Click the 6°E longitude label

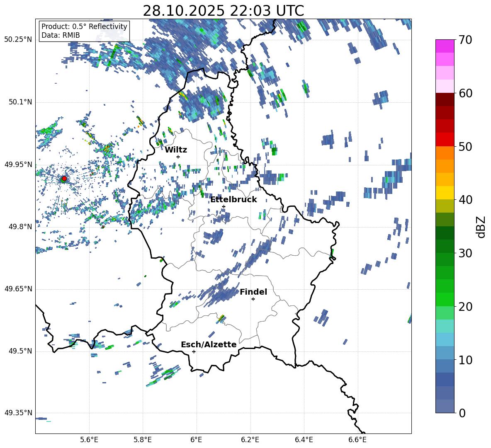pos(196,440)
